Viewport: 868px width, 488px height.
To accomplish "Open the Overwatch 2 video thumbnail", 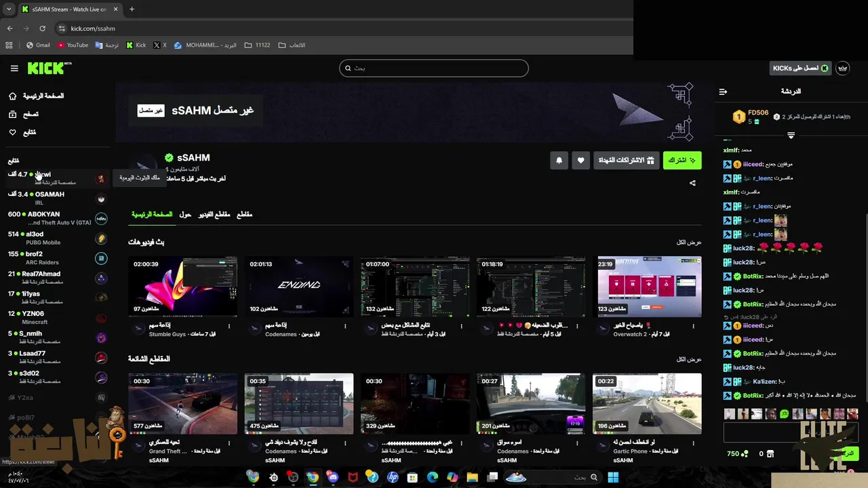I will pyautogui.click(x=647, y=287).
